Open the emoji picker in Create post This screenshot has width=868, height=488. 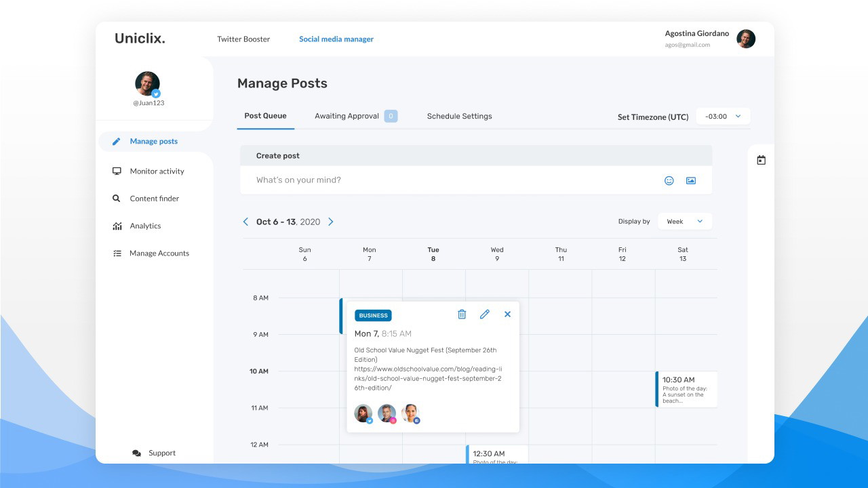pos(669,180)
